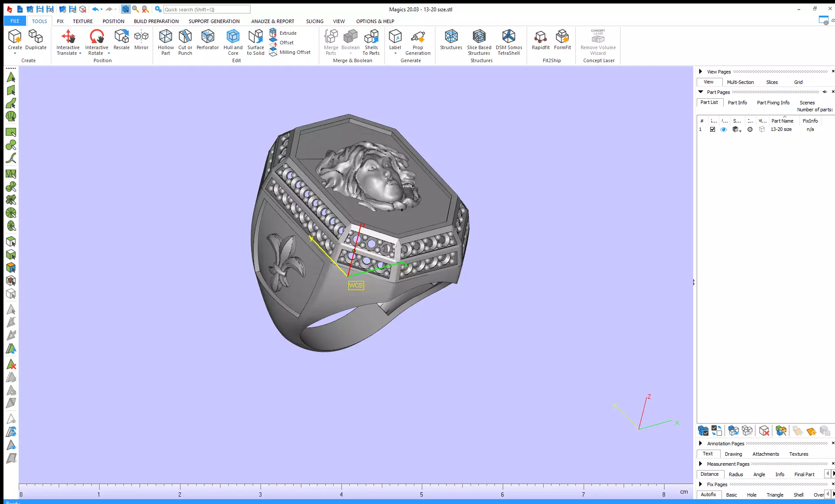Viewport: 835px width, 504px height.
Task: Select the Radius measurement tab
Action: point(736,474)
